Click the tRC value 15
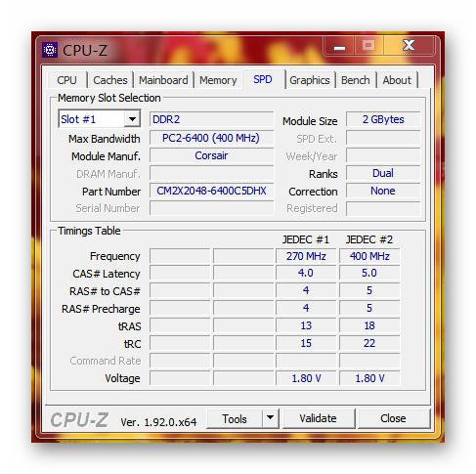 [306, 343]
